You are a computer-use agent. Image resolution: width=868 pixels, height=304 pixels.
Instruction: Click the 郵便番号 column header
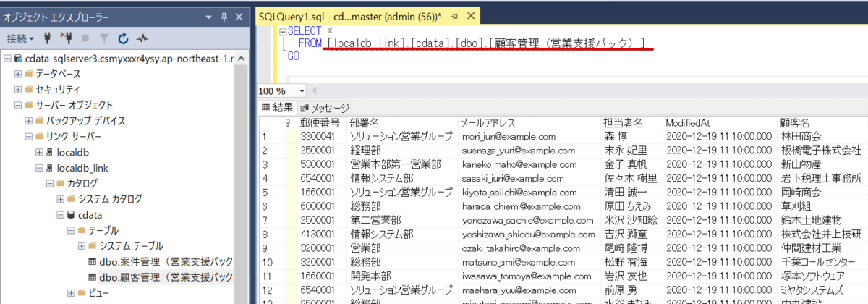321,123
